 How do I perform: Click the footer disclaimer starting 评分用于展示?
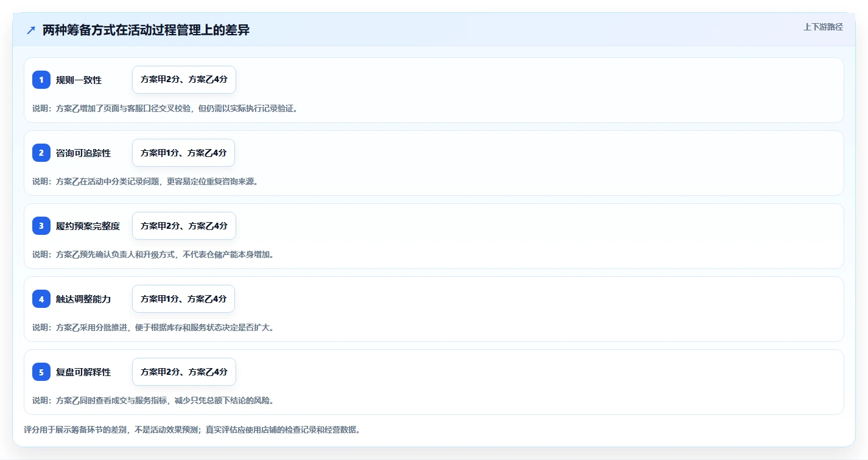pyautogui.click(x=192, y=430)
